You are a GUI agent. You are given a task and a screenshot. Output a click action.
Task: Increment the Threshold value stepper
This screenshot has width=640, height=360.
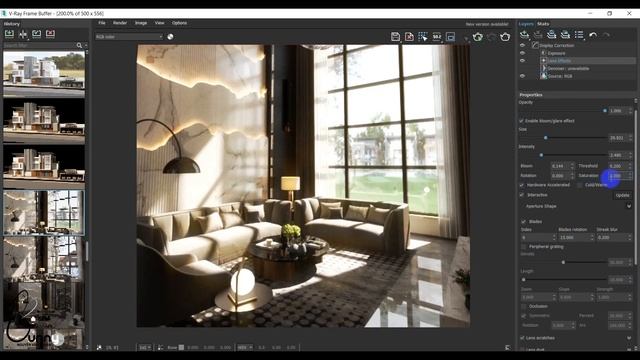[x=631, y=164]
